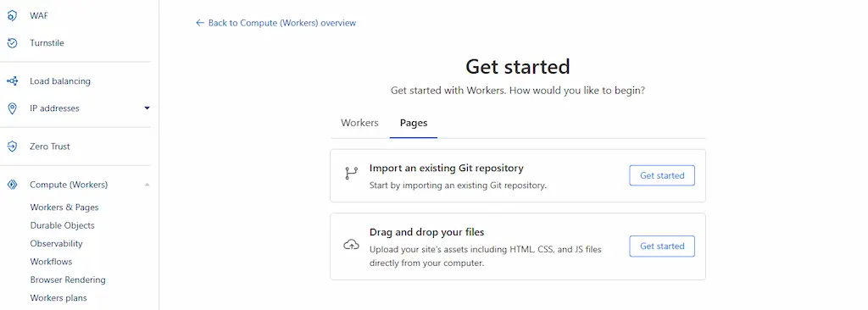Click the Load balancing icon
Viewport: 868px width, 310px height.
tap(12, 80)
